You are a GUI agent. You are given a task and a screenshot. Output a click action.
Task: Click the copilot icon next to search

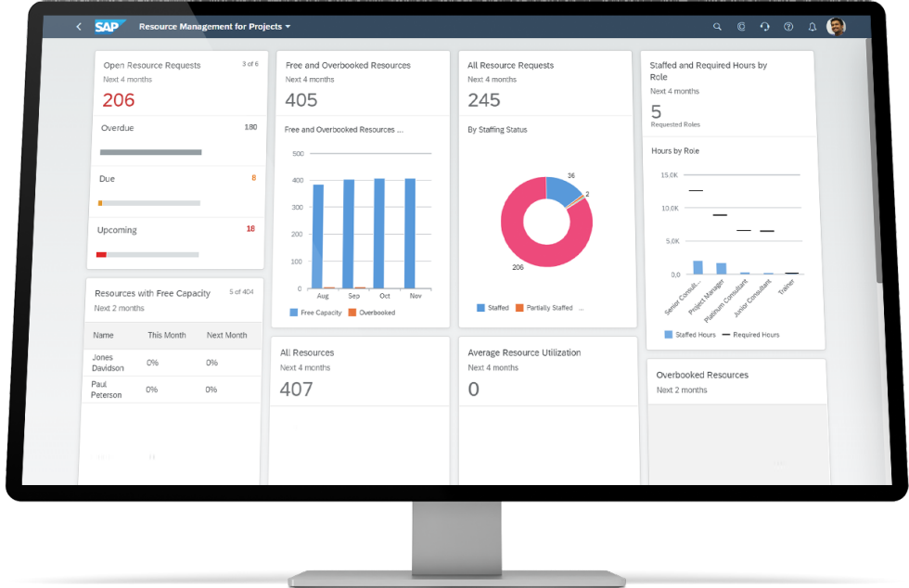click(741, 27)
